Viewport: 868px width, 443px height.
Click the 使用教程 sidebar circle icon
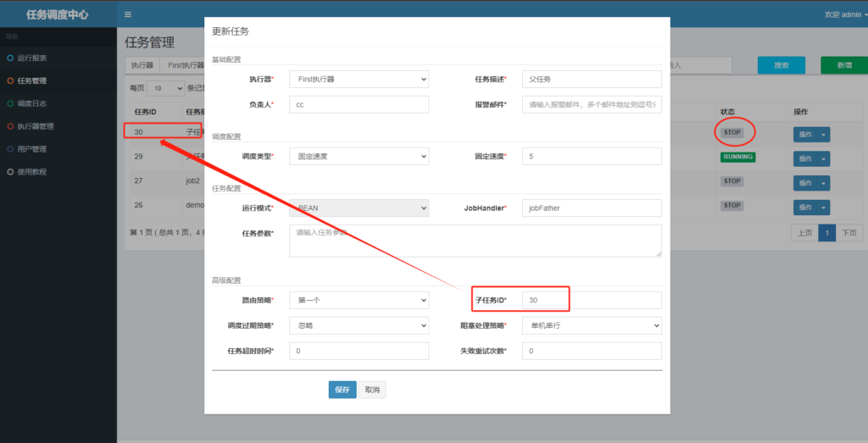(10, 172)
